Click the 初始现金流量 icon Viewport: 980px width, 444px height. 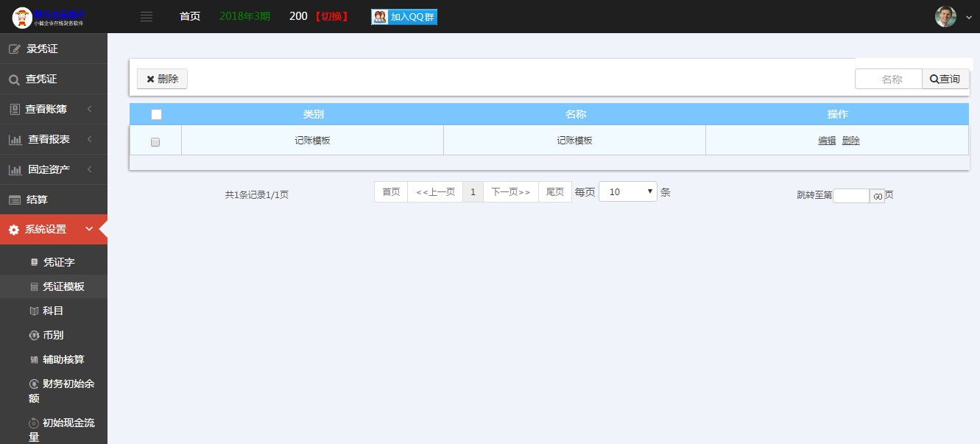33,423
